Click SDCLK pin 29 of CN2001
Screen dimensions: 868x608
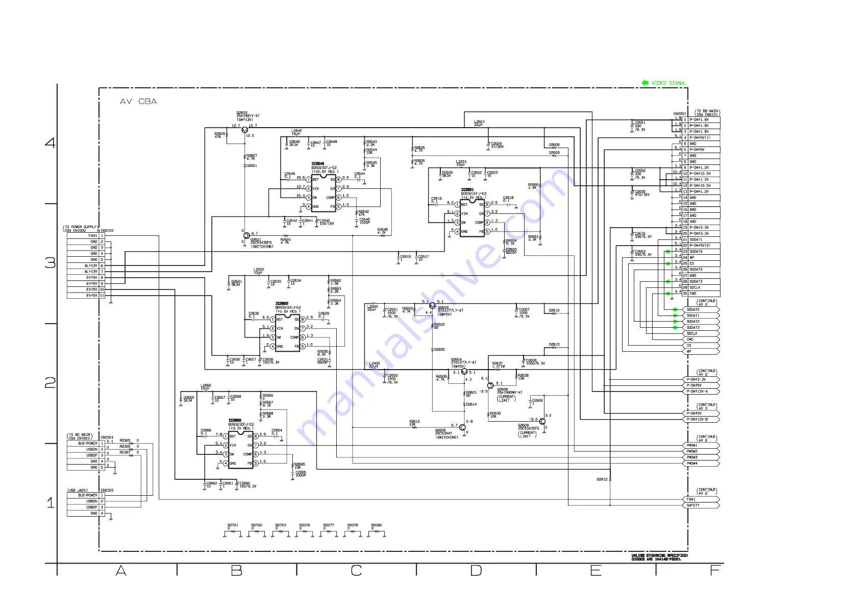pos(701,287)
